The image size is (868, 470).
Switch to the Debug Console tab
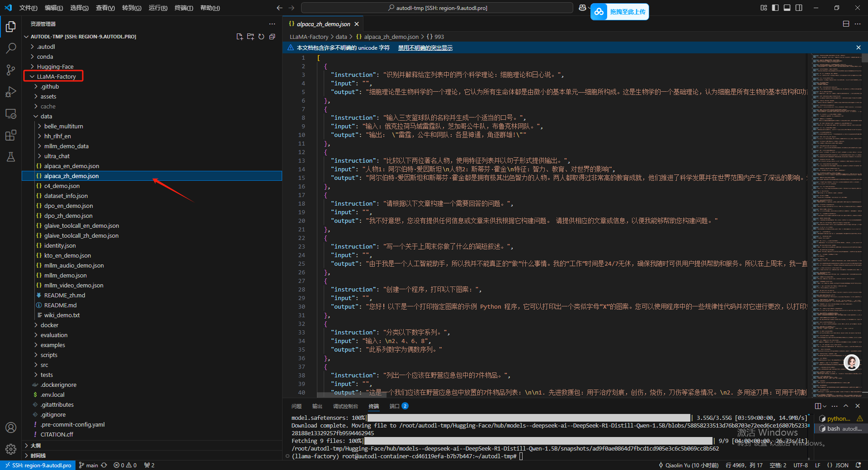coord(345,406)
